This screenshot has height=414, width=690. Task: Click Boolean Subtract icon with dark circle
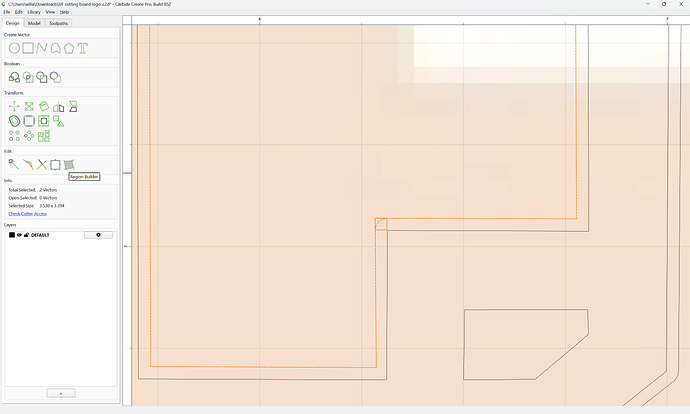42,77
